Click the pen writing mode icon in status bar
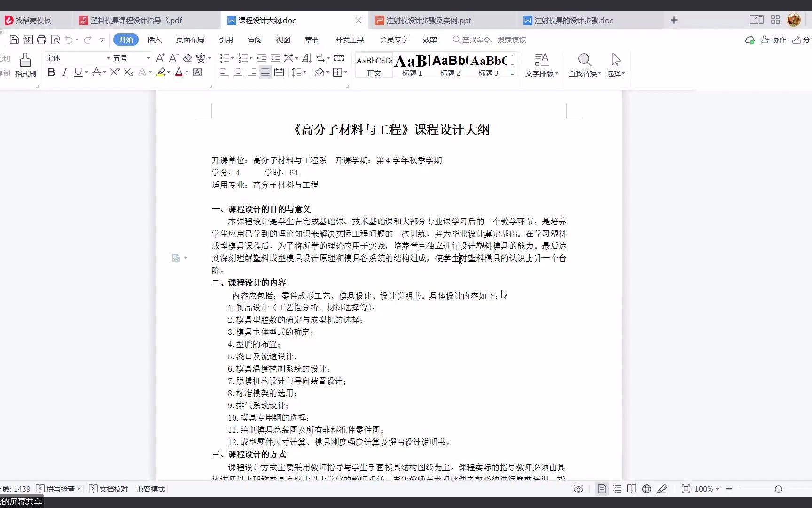The height and width of the screenshot is (508, 812). [x=662, y=489]
